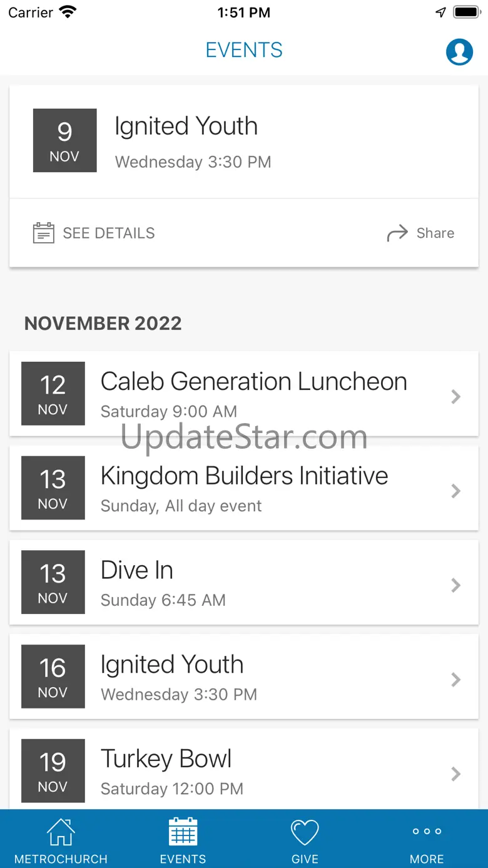This screenshot has height=868, width=488.
Task: Tap the Give heart icon
Action: [305, 832]
